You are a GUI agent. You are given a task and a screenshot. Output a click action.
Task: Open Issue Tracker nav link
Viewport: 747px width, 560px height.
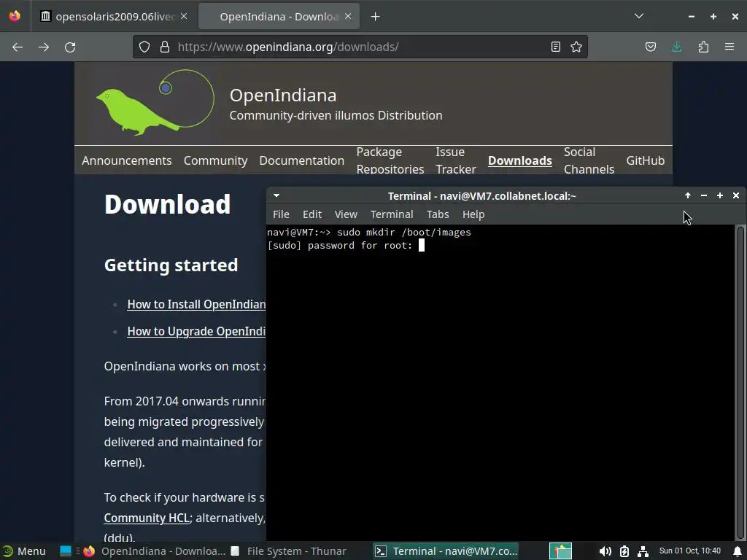pos(456,160)
